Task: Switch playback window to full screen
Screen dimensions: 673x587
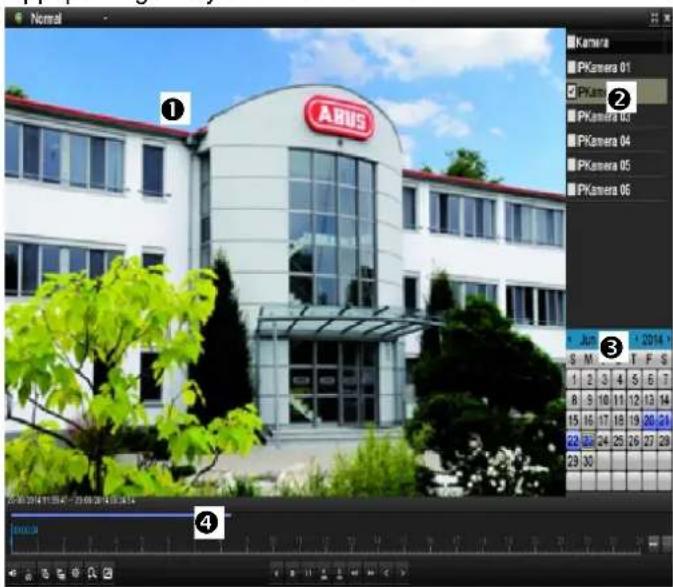Action: coord(654,18)
